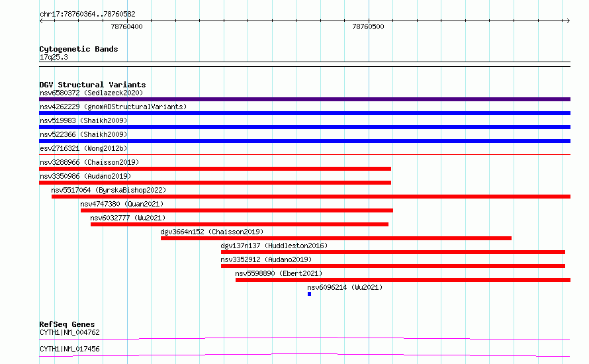This screenshot has width=589, height=364.
Task: Click the 78760500 ruler position label
Action: 368,26
